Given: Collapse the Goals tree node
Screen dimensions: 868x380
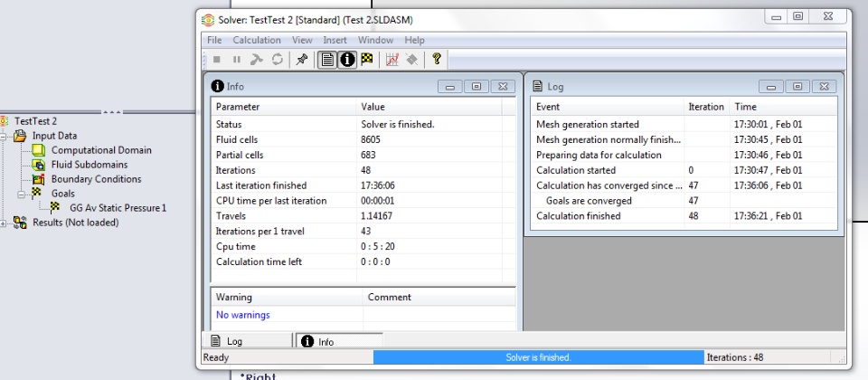Looking at the screenshot, I should (x=21, y=195).
